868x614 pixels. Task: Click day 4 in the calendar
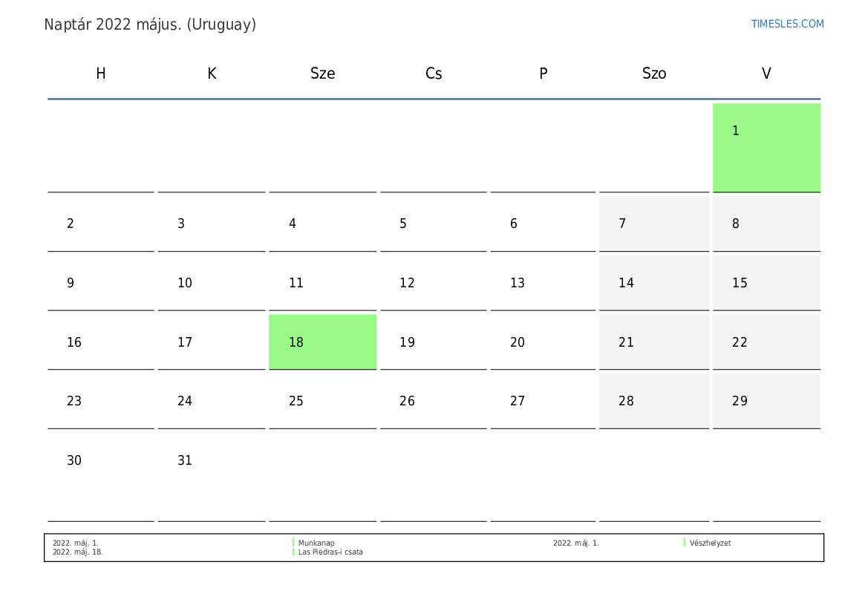[323, 223]
